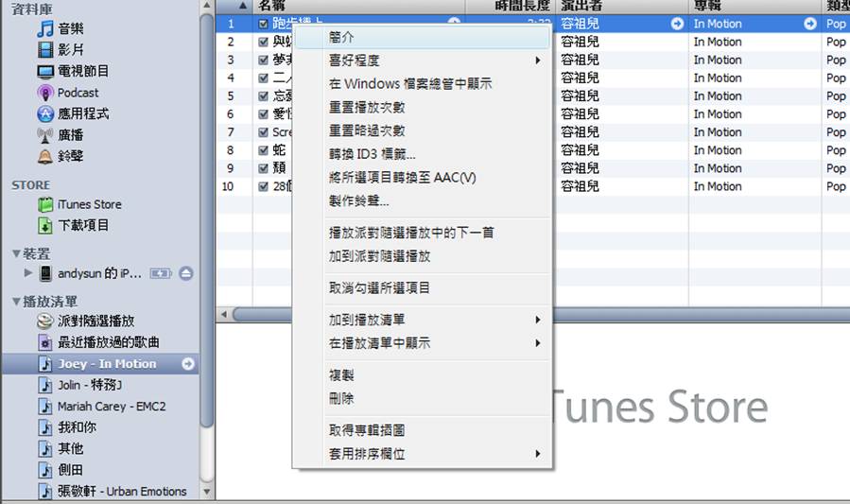Check the device battery indicator icon
This screenshot has height=504, width=850.
click(x=161, y=273)
